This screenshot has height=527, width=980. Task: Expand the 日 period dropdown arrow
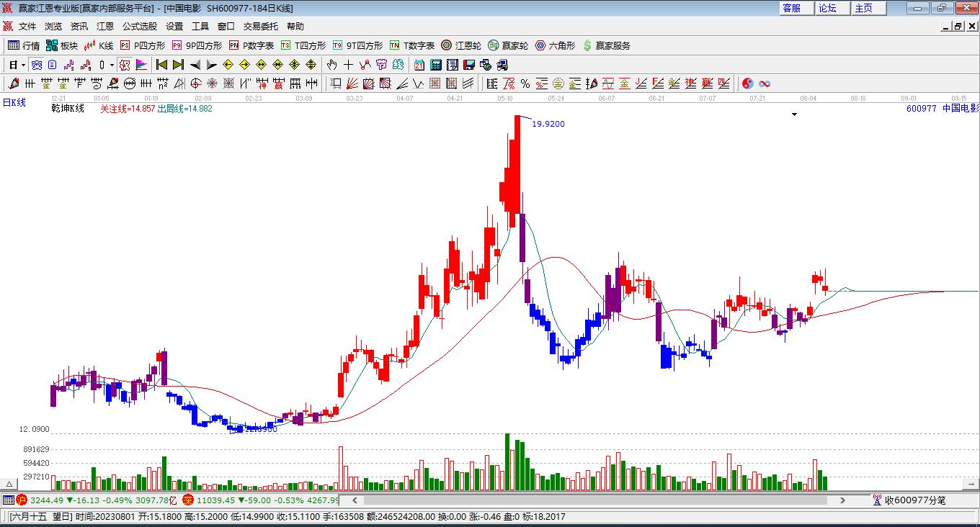pyautogui.click(x=23, y=65)
